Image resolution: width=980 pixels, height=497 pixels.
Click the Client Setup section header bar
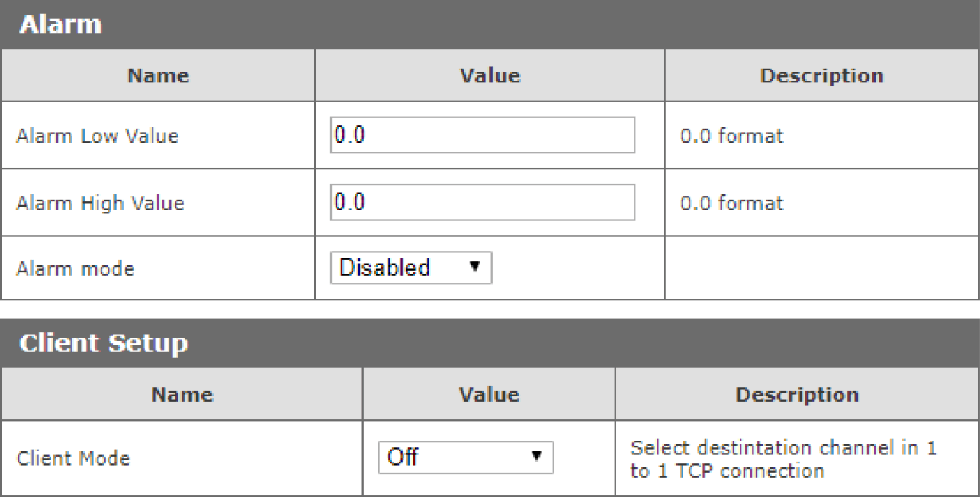(x=490, y=344)
